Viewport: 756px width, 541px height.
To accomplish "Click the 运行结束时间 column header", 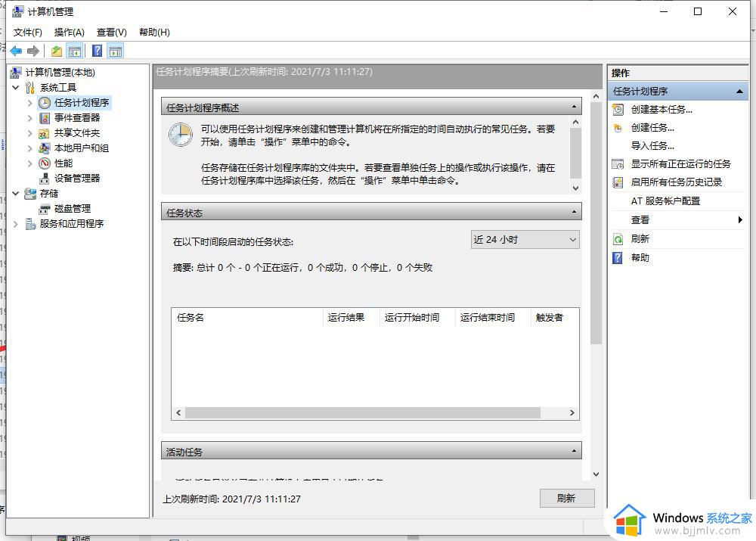I will pos(493,318).
